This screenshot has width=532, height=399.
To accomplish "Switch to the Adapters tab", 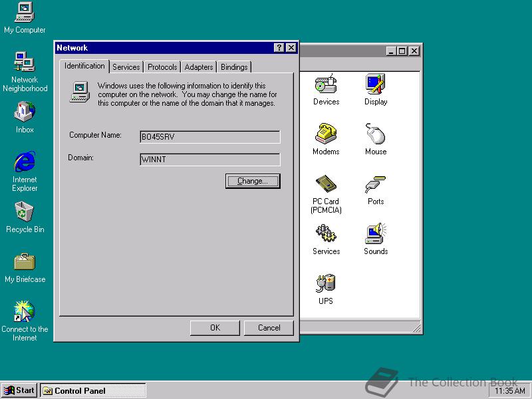I will [x=199, y=67].
